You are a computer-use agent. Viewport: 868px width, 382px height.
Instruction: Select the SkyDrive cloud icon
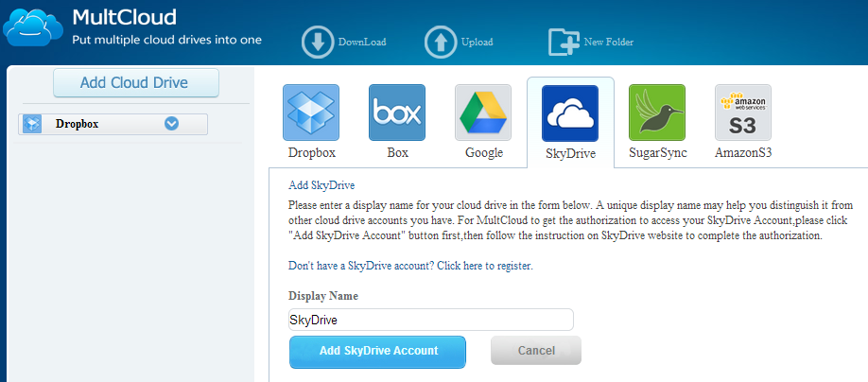click(x=570, y=113)
